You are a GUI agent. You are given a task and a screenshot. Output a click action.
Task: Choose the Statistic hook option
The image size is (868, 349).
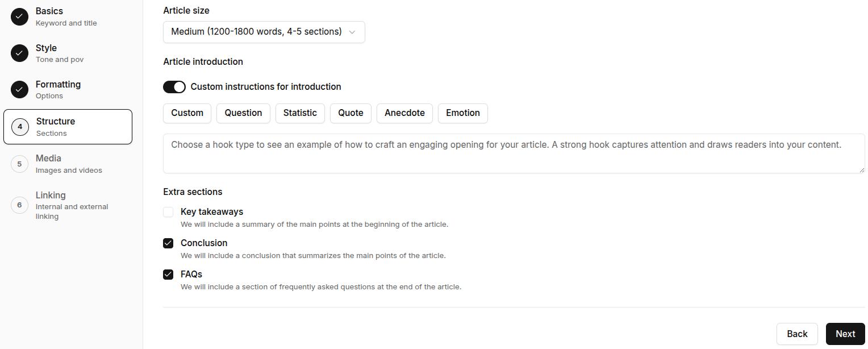tap(300, 113)
